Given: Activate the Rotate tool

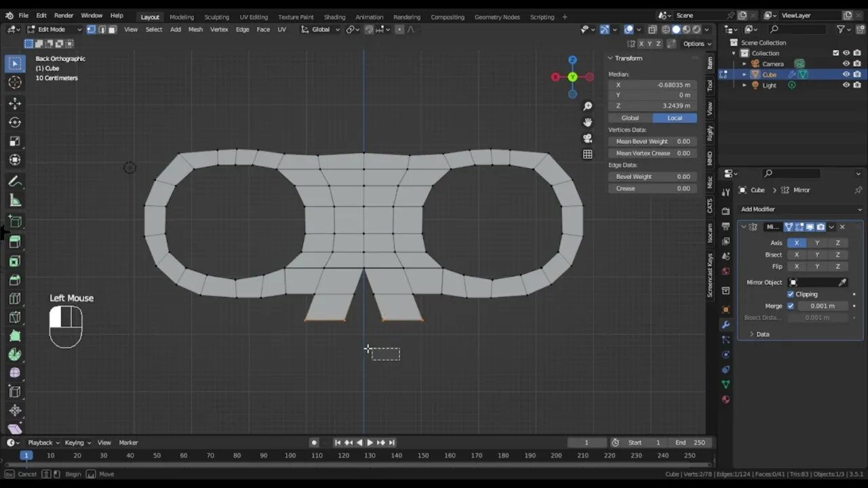Looking at the screenshot, I should coord(14,122).
